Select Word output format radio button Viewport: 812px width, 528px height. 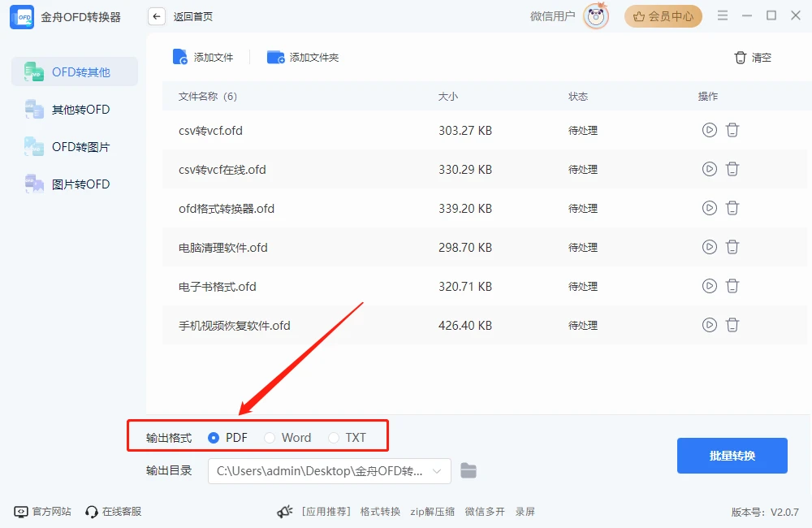point(270,438)
